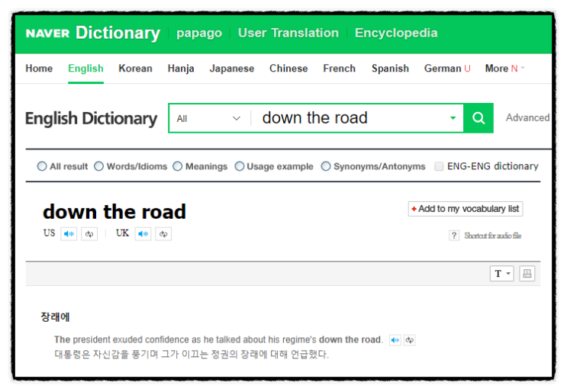Switch to the Korean tab
This screenshot has width=567, height=392.
[x=135, y=69]
